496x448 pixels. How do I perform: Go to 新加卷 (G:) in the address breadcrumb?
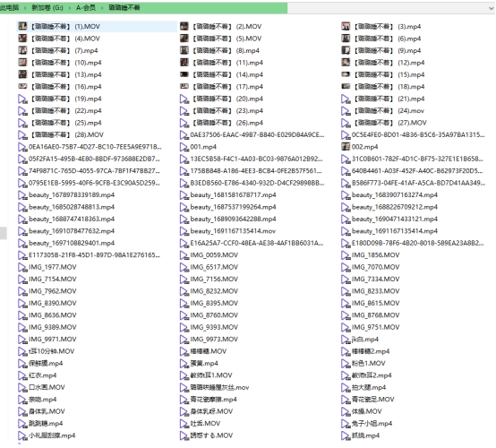click(x=47, y=8)
